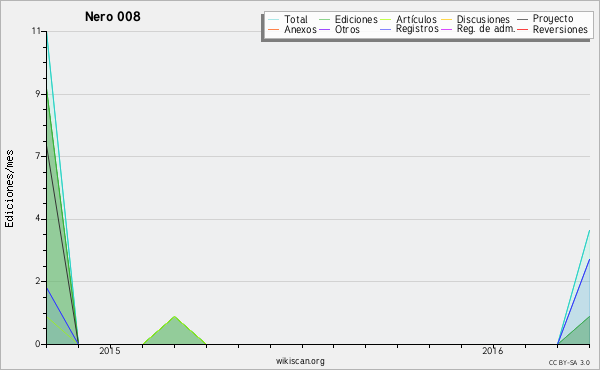Click the small green Artículos peak in 2015
The width and height of the screenshot is (600, 370).
[x=174, y=331]
